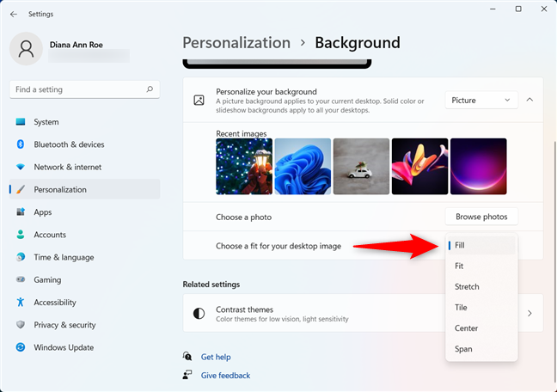Select the purple glow wallpaper thumbnail
The width and height of the screenshot is (557, 392).
tap(479, 166)
